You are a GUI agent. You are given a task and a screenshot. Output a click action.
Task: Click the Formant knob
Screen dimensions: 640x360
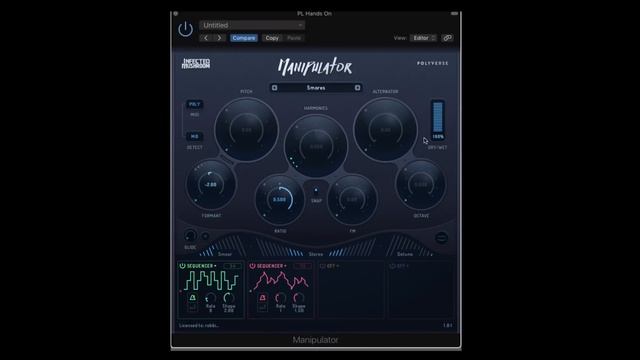[x=211, y=184]
